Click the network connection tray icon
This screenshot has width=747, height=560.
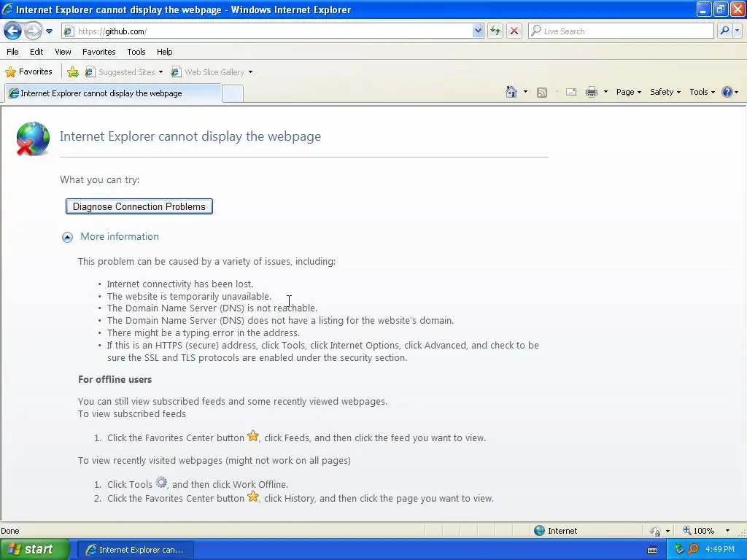pyautogui.click(x=679, y=550)
